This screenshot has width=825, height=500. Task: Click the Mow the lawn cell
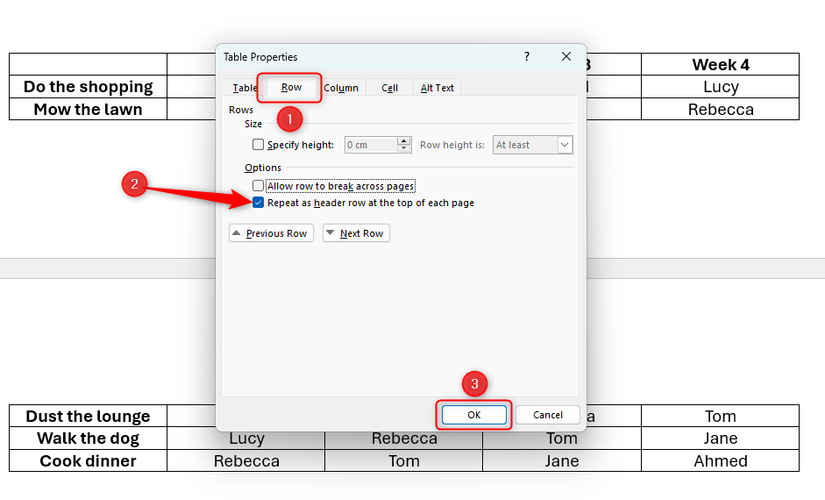[88, 109]
